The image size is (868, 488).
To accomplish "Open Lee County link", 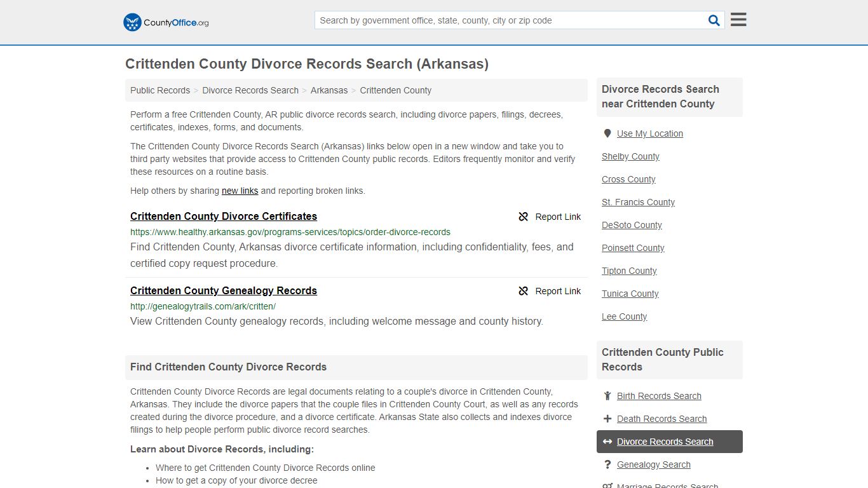I will coord(624,316).
